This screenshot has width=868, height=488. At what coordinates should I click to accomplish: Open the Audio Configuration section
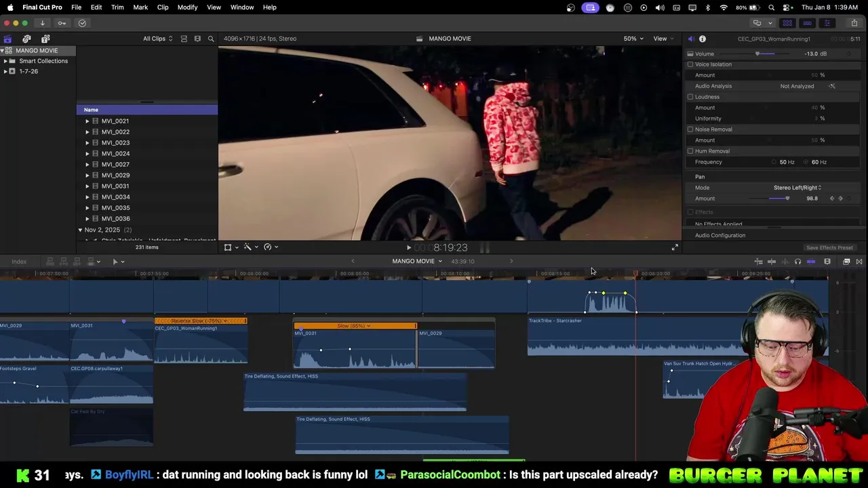(x=720, y=235)
